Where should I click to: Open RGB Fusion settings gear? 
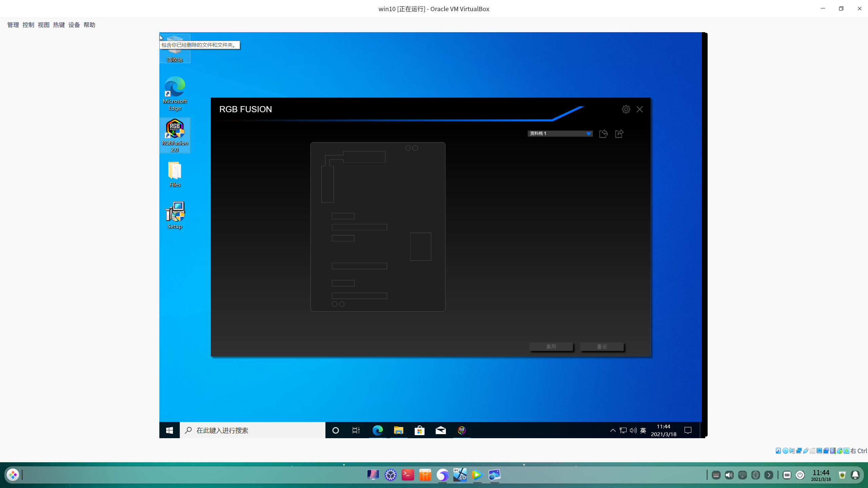click(626, 109)
